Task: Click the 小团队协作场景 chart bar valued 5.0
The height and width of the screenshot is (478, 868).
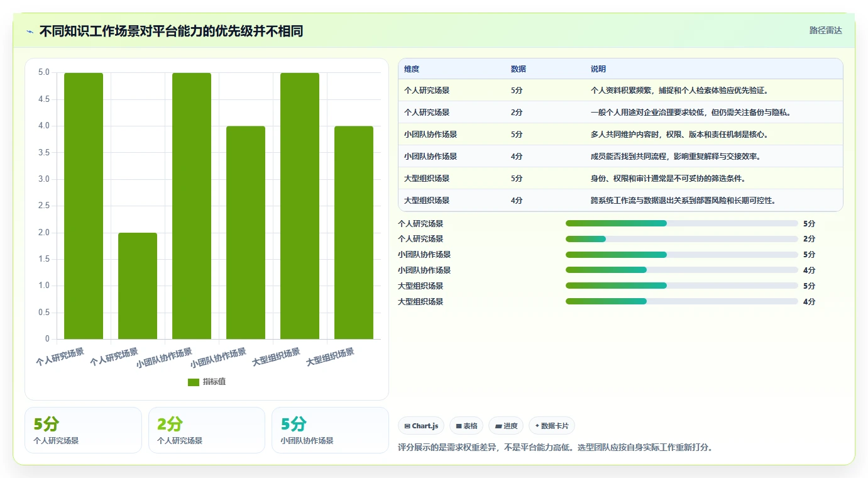Action: pos(192,206)
